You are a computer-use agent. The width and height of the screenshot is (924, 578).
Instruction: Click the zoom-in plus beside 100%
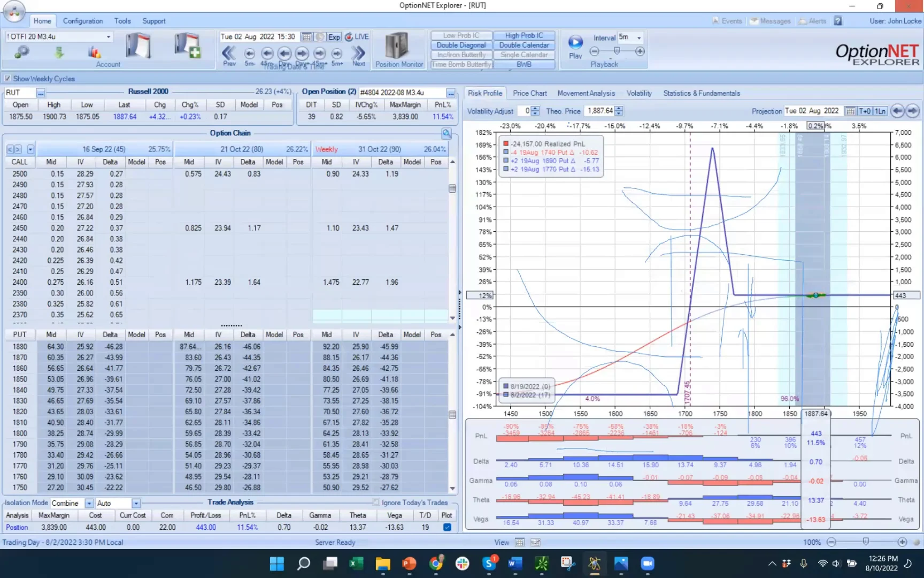[x=902, y=542]
